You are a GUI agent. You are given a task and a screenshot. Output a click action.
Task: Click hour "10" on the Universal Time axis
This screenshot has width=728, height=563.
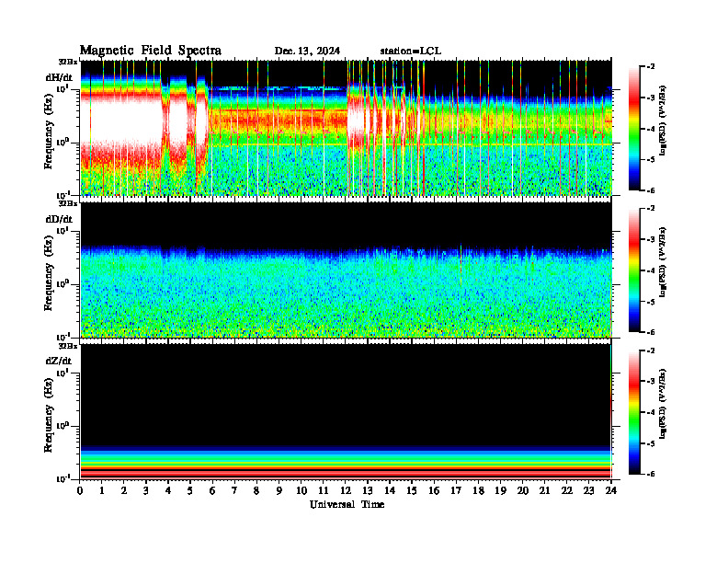click(x=301, y=491)
